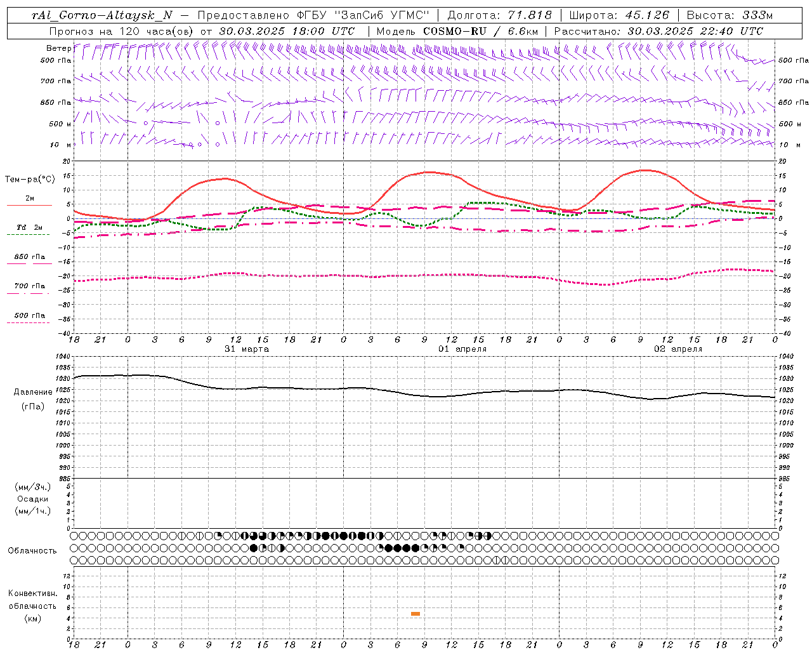Click the Модель COSMO-RU / 6.6км label
Image resolution: width=812 pixels, height=650 pixels.
[457, 30]
